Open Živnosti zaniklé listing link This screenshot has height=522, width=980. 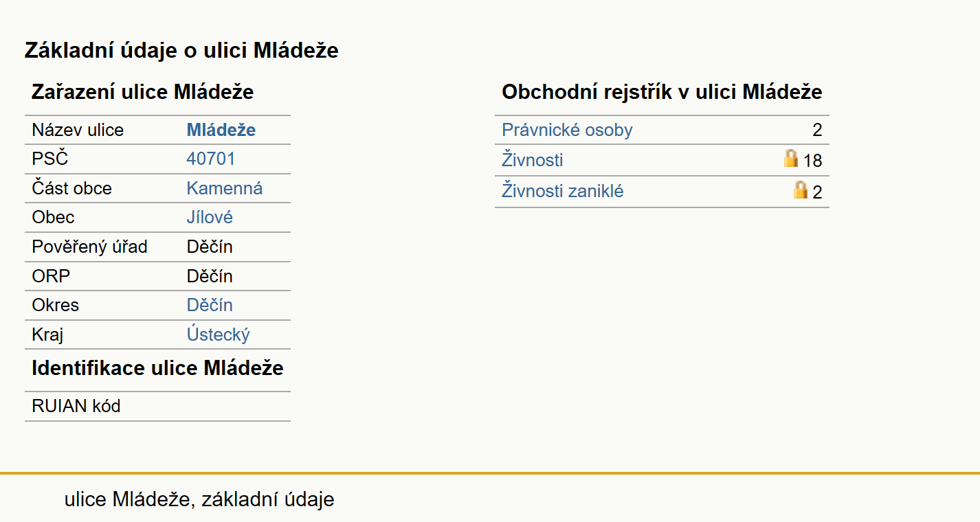coord(563,191)
